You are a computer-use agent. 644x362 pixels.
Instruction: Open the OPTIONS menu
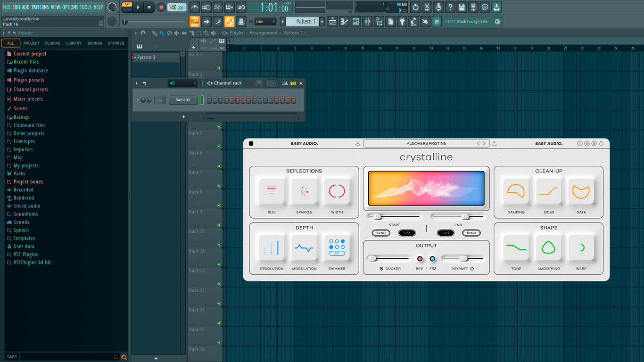point(70,7)
